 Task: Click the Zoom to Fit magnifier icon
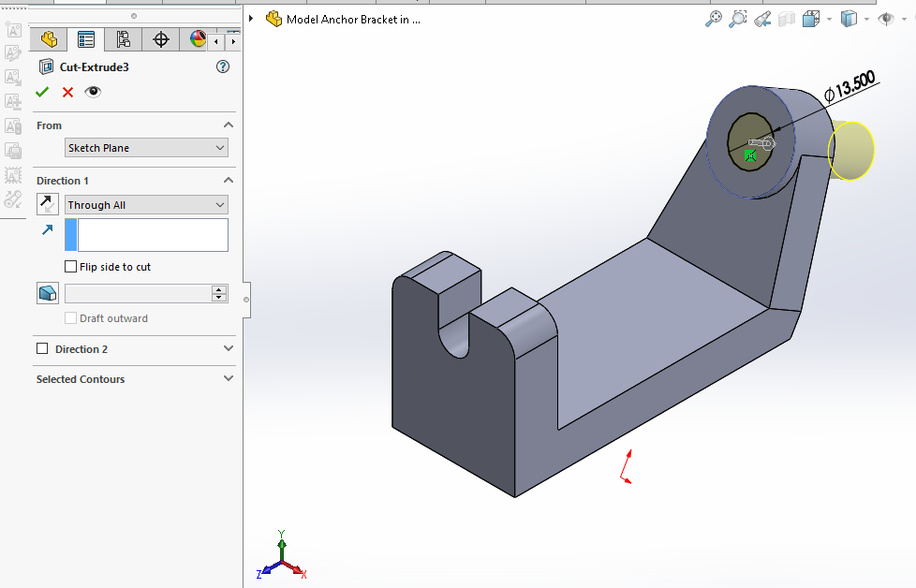714,19
